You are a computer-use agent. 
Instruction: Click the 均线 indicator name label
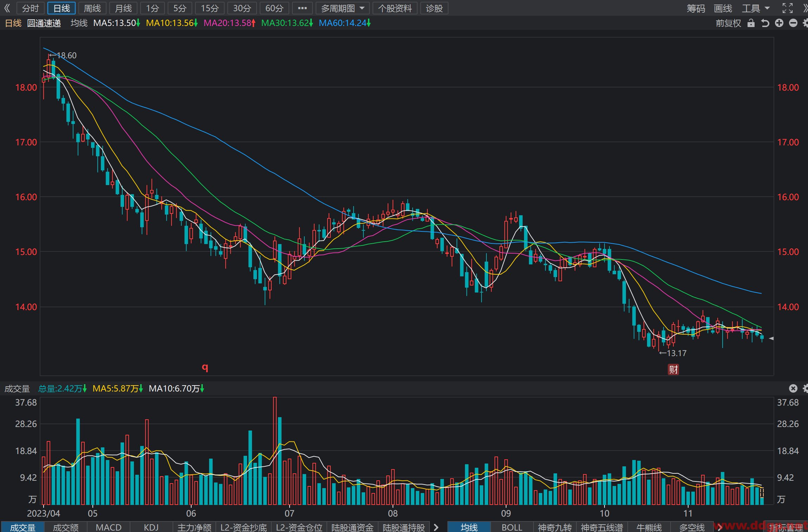click(79, 23)
